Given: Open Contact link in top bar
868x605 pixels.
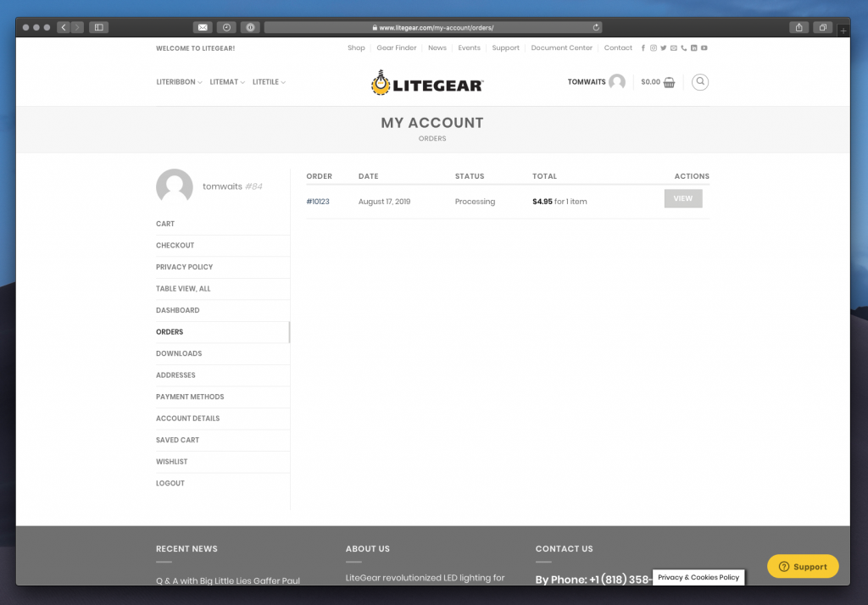Looking at the screenshot, I should [x=618, y=48].
